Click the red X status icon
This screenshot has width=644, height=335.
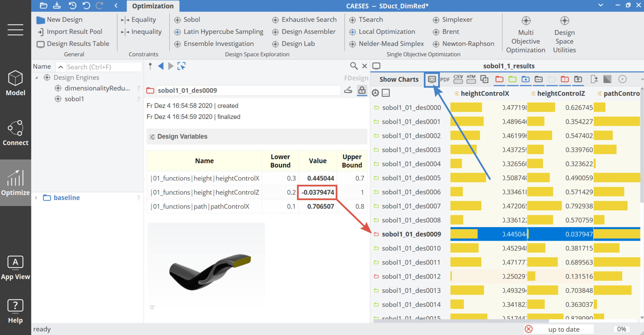click(x=528, y=329)
